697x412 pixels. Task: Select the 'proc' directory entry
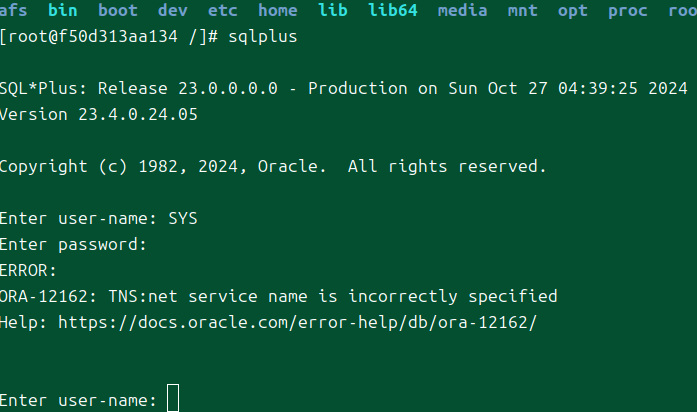pyautogui.click(x=627, y=11)
